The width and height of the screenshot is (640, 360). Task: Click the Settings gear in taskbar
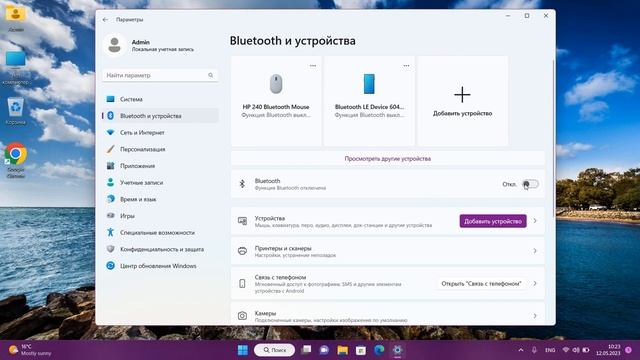(x=398, y=350)
